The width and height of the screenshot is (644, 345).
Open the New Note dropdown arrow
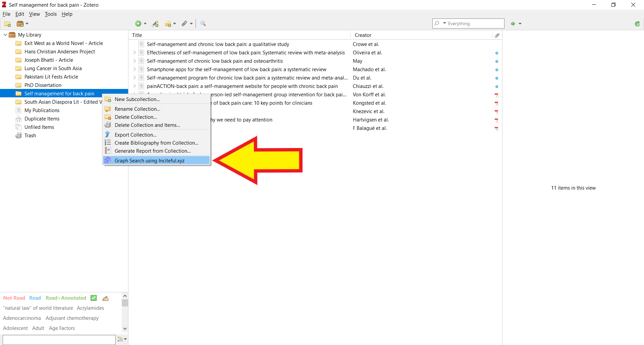point(175,24)
